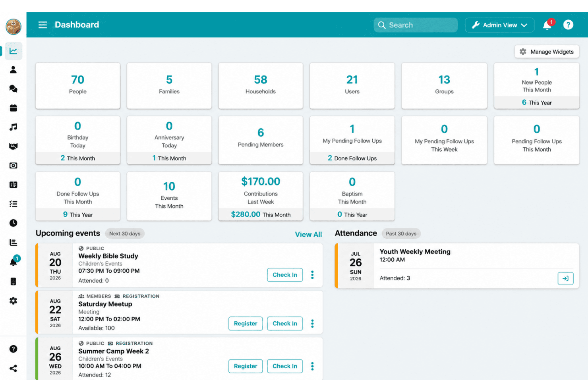Open the checklist tasks icon in sidebar
The width and height of the screenshot is (588, 392).
(13, 204)
